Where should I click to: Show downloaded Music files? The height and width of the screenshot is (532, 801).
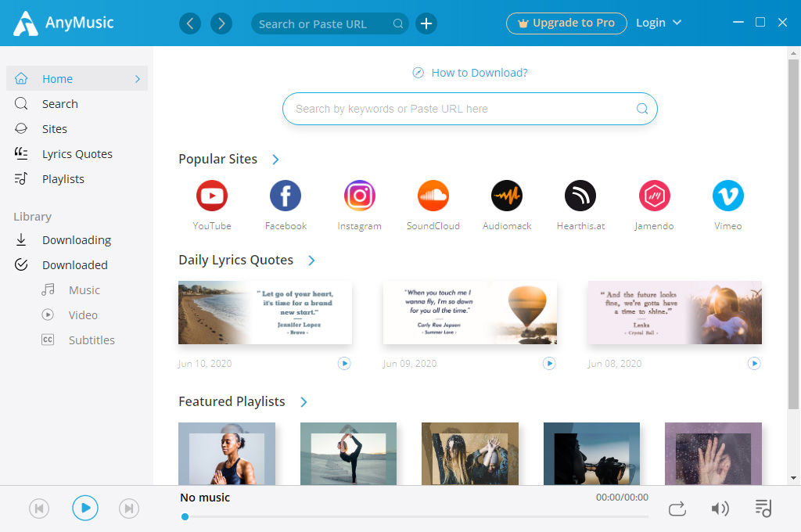(84, 289)
